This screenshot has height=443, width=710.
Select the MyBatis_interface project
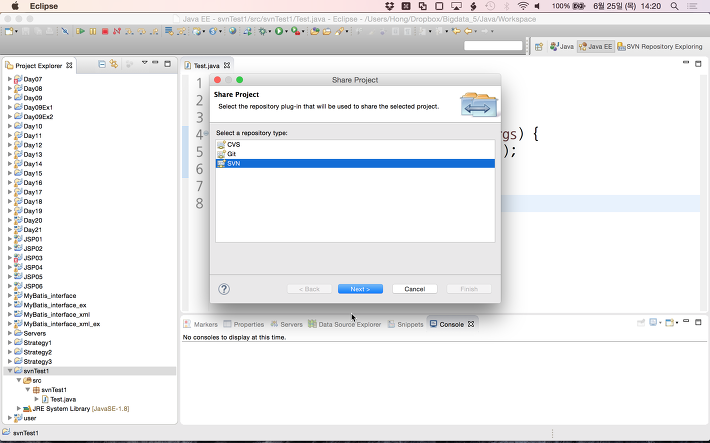pos(50,296)
